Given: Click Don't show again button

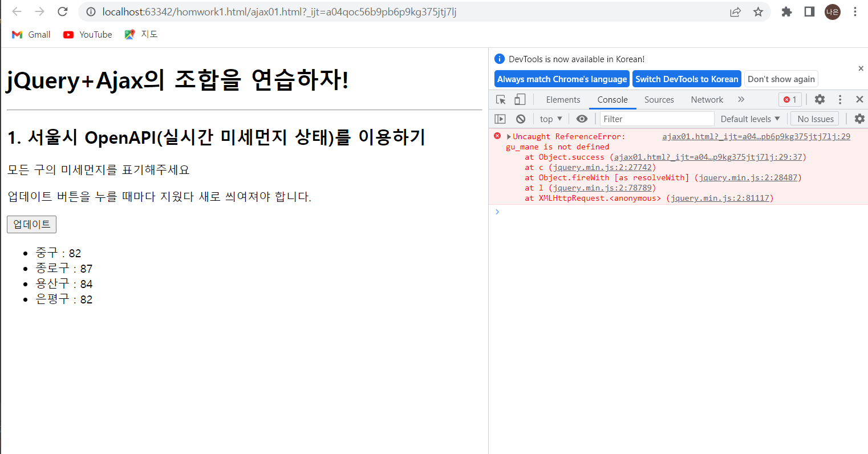Looking at the screenshot, I should pos(781,79).
